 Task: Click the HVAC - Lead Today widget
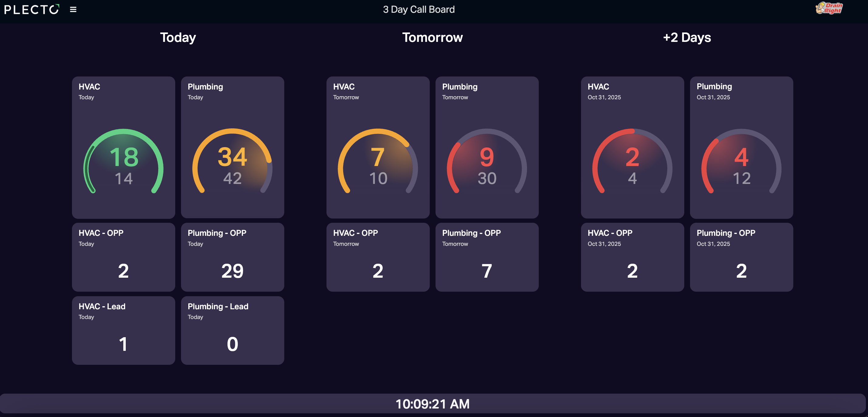coord(123,331)
